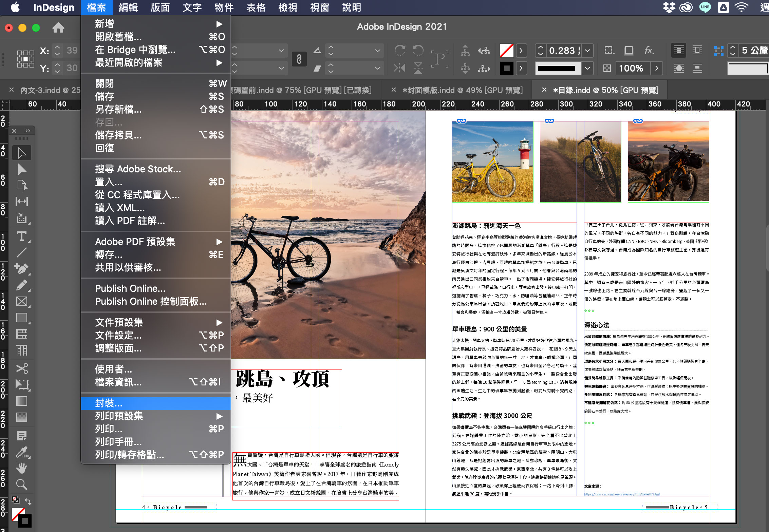
Task: Click the fill color swatch with red slash
Action: coord(506,51)
